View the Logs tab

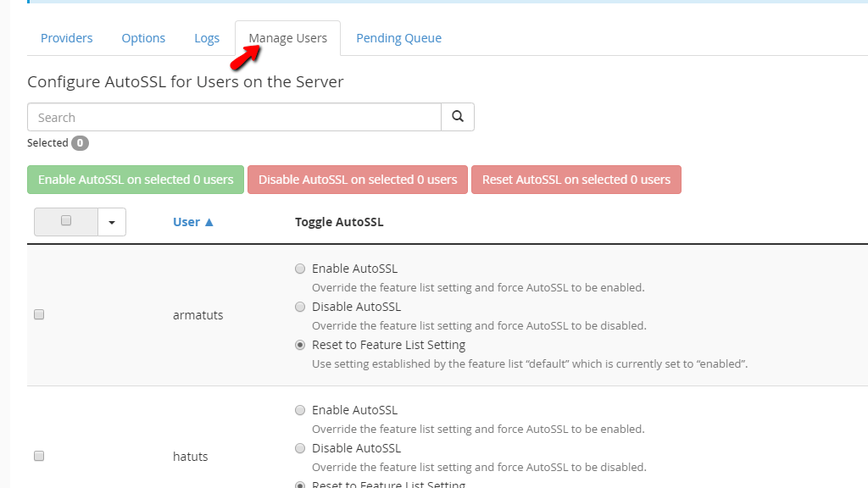(x=206, y=37)
